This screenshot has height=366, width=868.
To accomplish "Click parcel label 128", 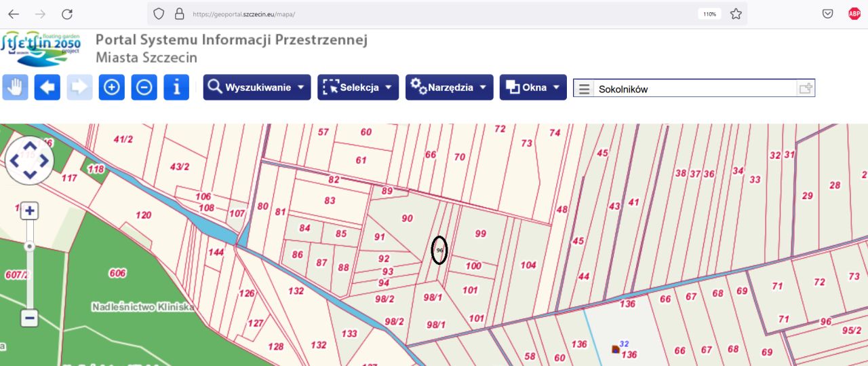I will click(275, 346).
